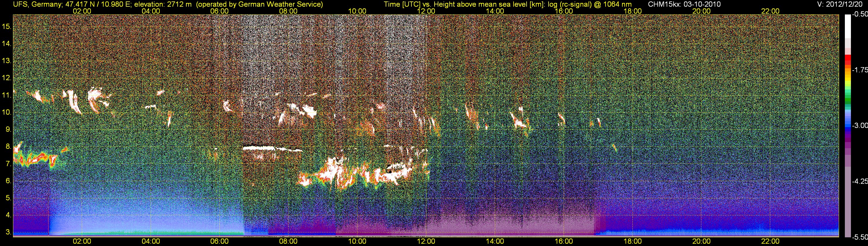This screenshot has width=868, height=246.
Task: Click the 10:00 label on top time axis
Action: tap(357, 11)
